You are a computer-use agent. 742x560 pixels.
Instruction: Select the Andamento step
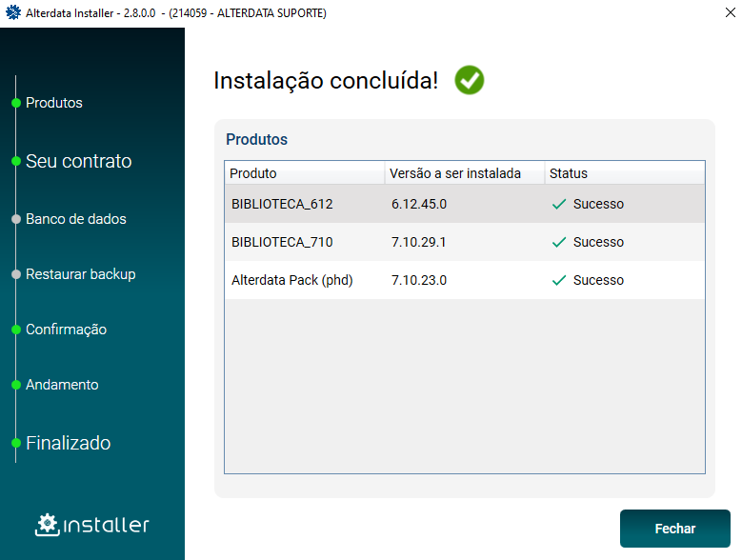[62, 385]
